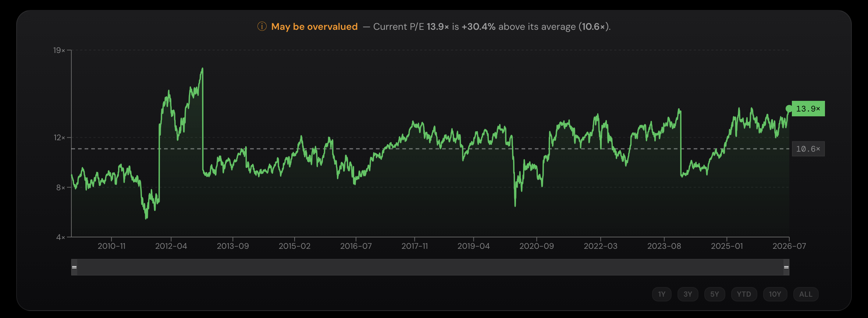Switch chart to YTD range
The height and width of the screenshot is (318, 868).
click(x=744, y=294)
